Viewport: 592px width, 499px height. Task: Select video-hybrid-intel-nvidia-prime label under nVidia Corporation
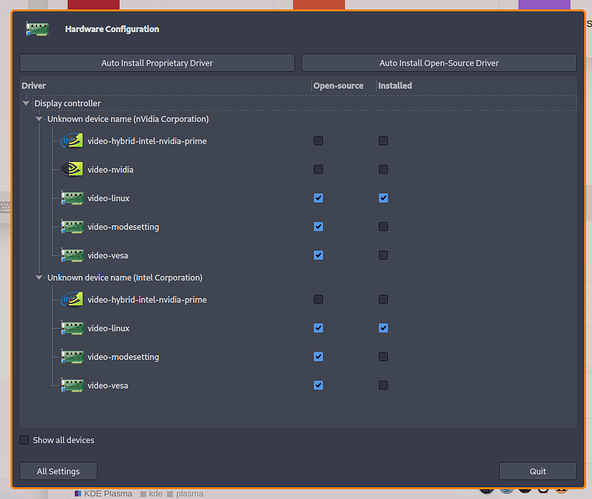point(147,141)
